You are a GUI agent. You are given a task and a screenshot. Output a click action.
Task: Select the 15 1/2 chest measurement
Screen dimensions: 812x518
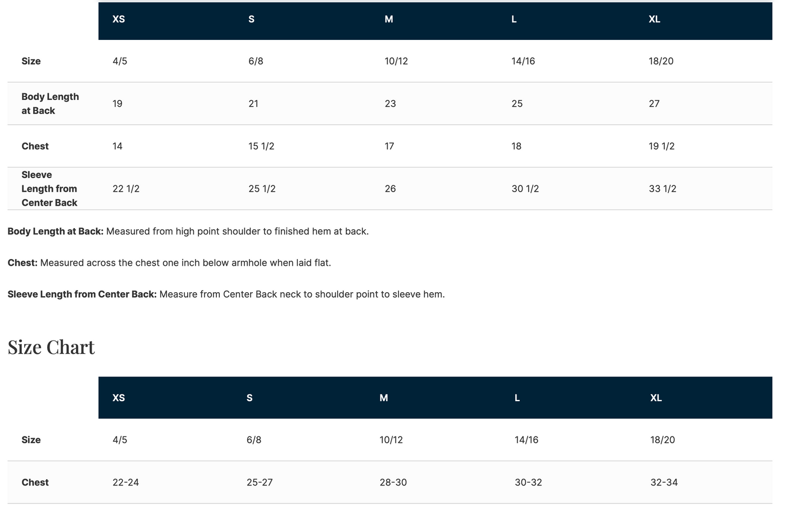[261, 146]
